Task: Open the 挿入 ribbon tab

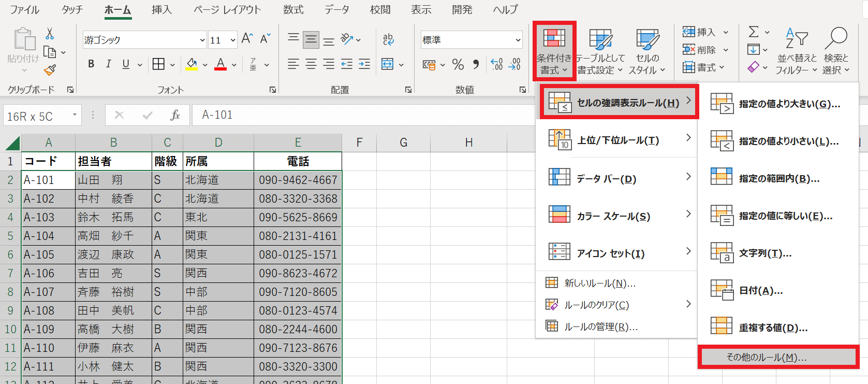Action: (161, 10)
